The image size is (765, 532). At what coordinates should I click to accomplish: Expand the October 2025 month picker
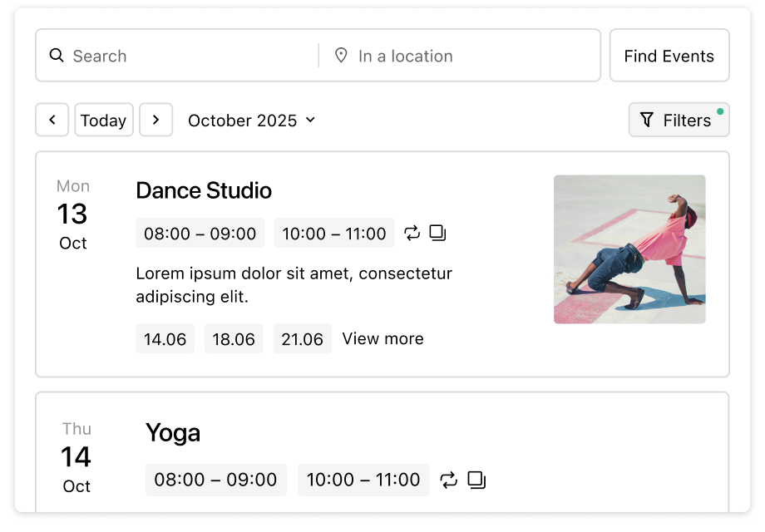click(x=251, y=121)
